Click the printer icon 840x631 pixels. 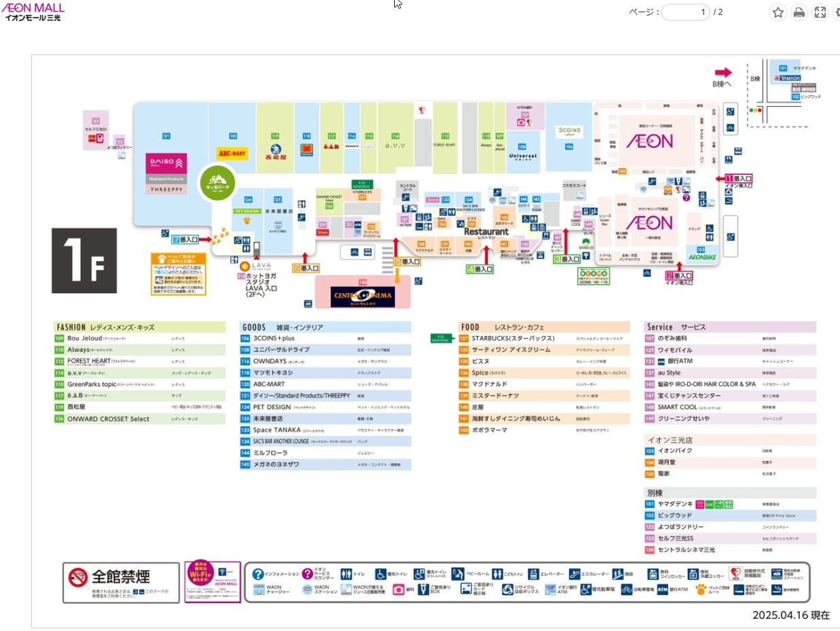(799, 12)
